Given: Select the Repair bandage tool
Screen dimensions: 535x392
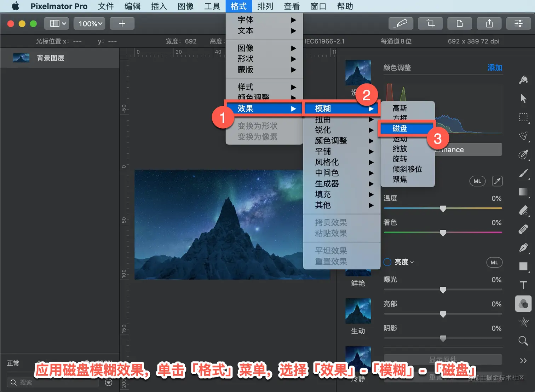Looking at the screenshot, I should [523, 229].
